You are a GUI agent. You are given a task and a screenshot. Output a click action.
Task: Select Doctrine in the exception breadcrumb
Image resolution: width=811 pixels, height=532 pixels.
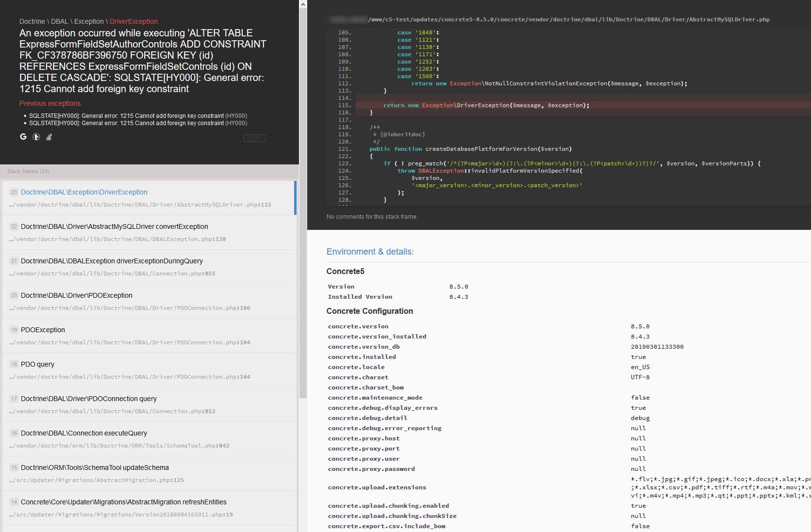click(32, 21)
